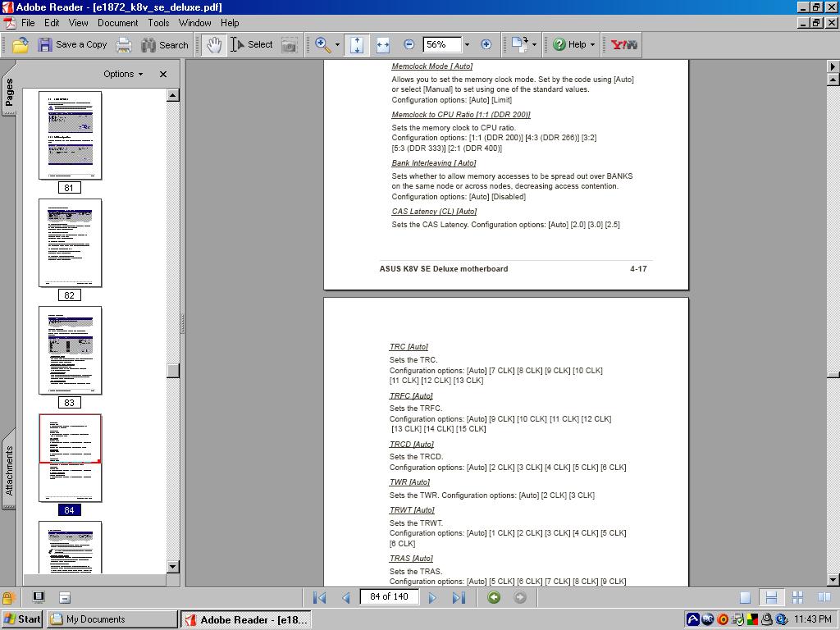
Task: Expand the zoom tool dropdown arrow
Action: [337, 45]
